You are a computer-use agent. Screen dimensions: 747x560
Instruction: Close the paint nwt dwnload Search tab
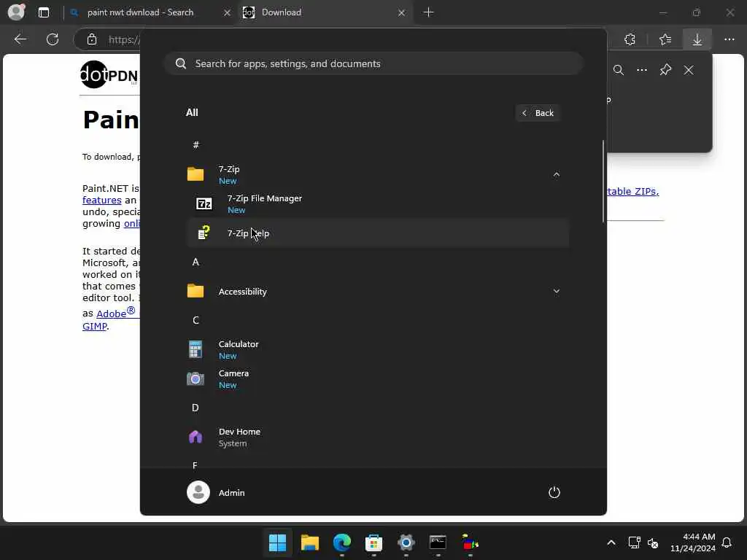(228, 13)
